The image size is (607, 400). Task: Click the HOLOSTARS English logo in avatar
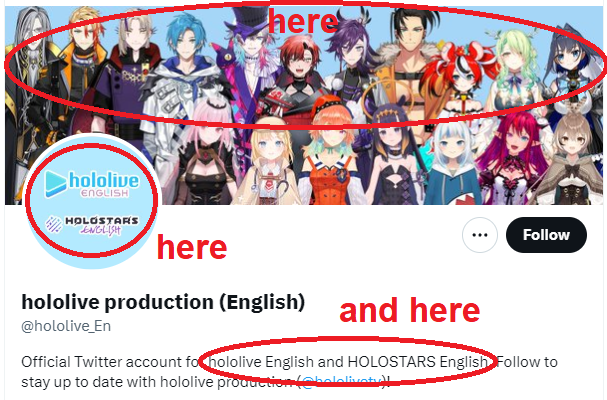pyautogui.click(x=91, y=225)
